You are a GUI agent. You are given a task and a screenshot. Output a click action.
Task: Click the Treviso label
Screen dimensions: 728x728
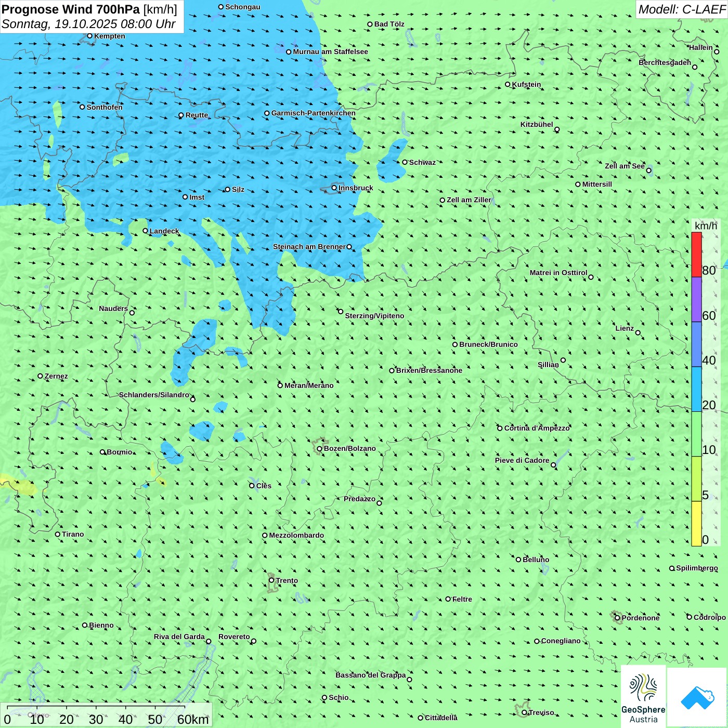tap(541, 712)
